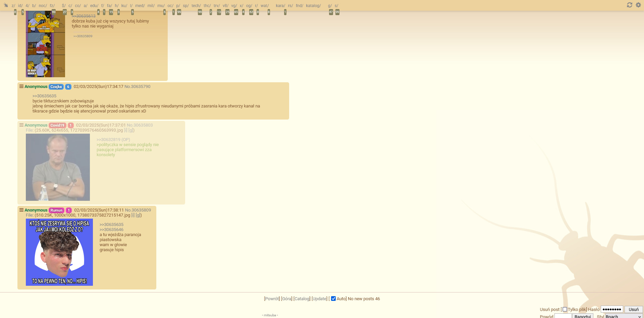The image size is (644, 318).
Task: Click post count badge 6 next to Czajka
Action: pyautogui.click(x=68, y=87)
